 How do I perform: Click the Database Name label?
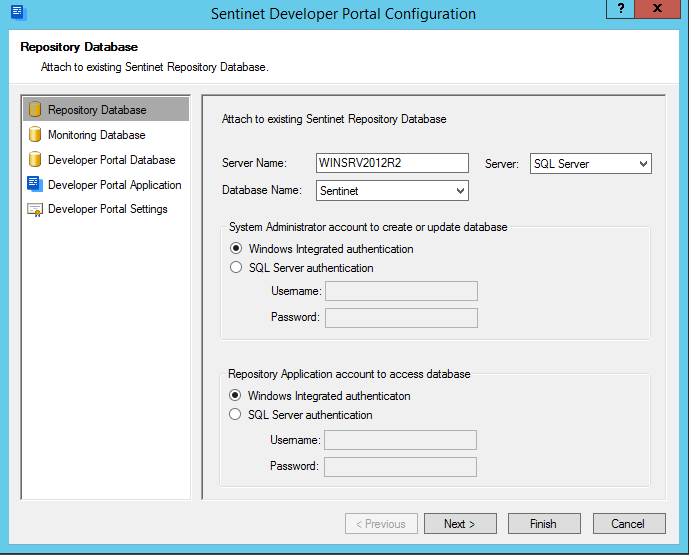point(261,190)
